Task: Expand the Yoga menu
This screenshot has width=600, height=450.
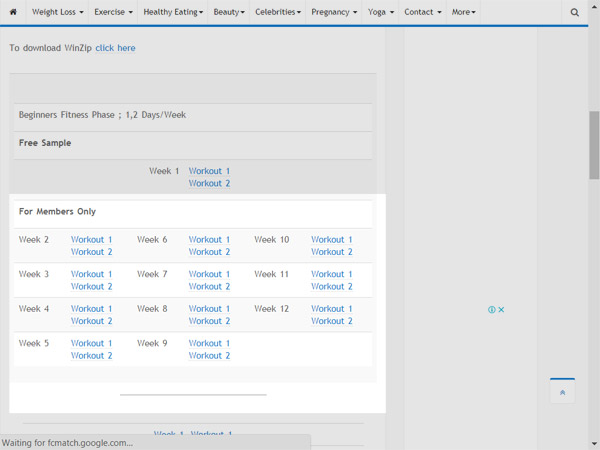Action: [381, 12]
